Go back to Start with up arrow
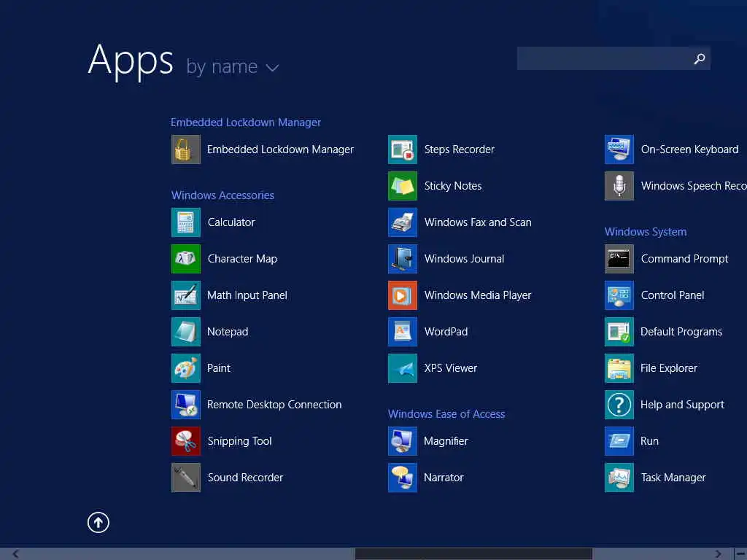Screen dimensions: 747x560 coord(98,522)
